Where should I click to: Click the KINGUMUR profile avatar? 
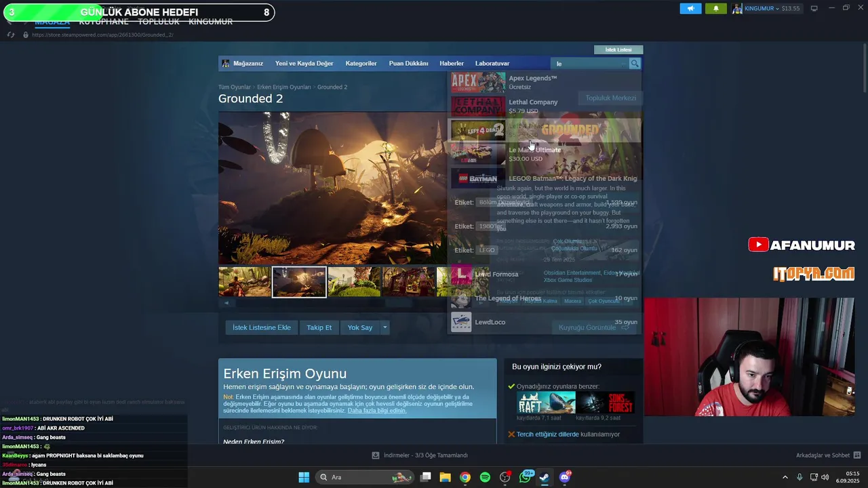pos(737,8)
